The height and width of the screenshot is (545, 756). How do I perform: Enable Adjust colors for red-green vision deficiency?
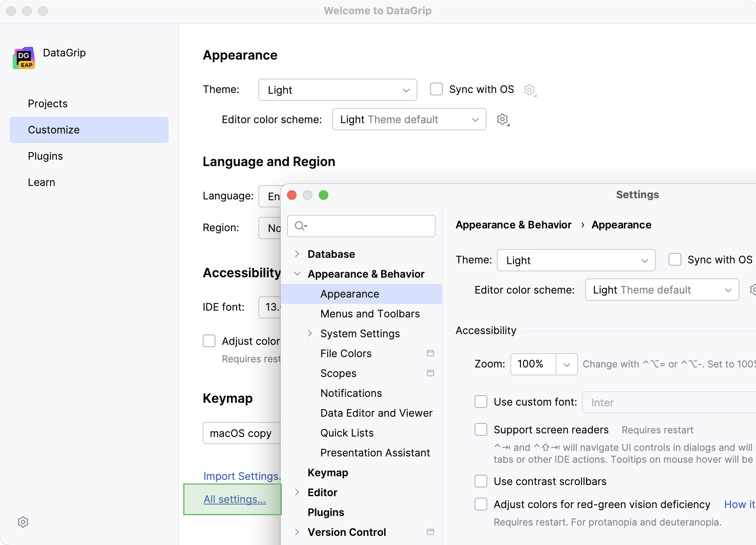[x=481, y=504]
